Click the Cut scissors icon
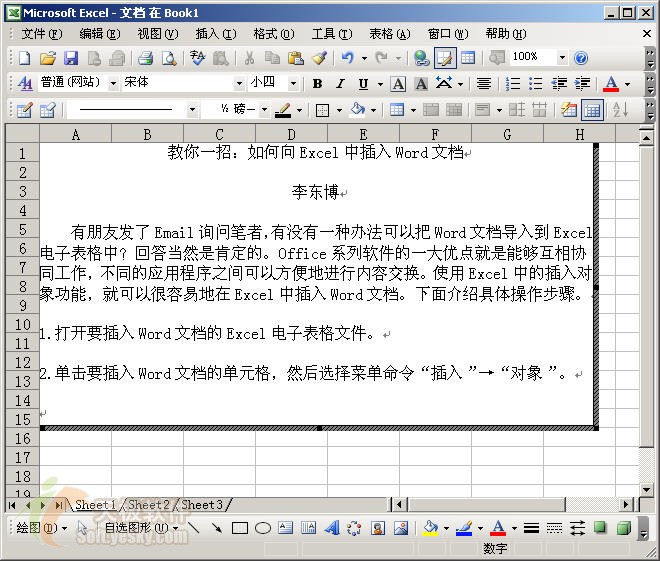The width and height of the screenshot is (660, 561). coord(249,58)
